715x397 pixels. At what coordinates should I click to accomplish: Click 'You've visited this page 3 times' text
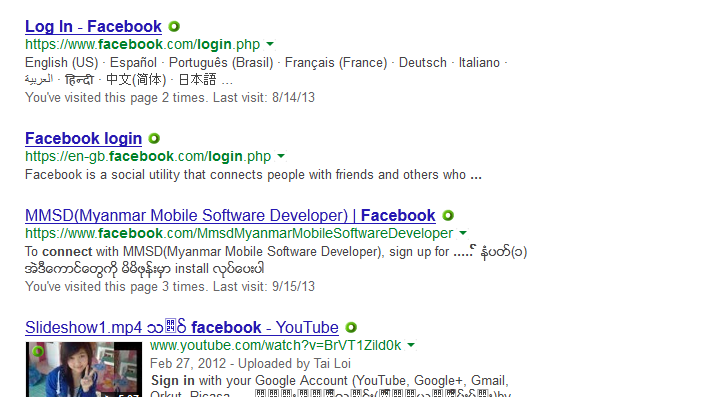tap(170, 287)
